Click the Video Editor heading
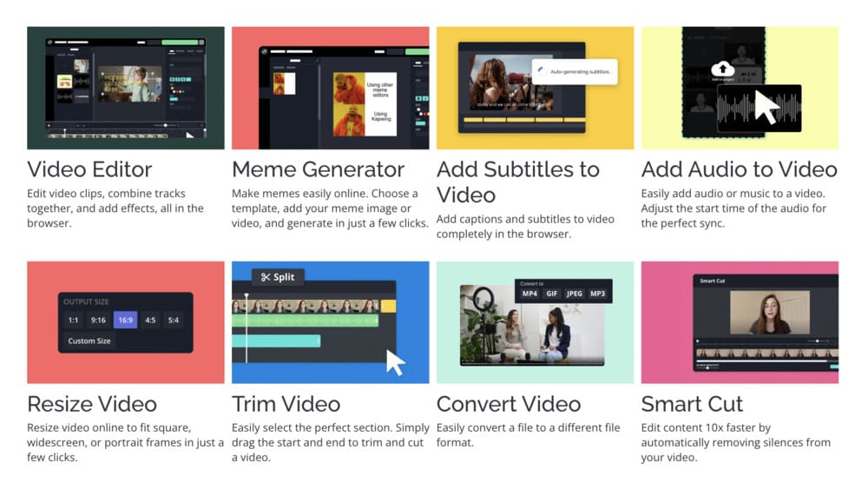The image size is (868, 496). coord(89,169)
